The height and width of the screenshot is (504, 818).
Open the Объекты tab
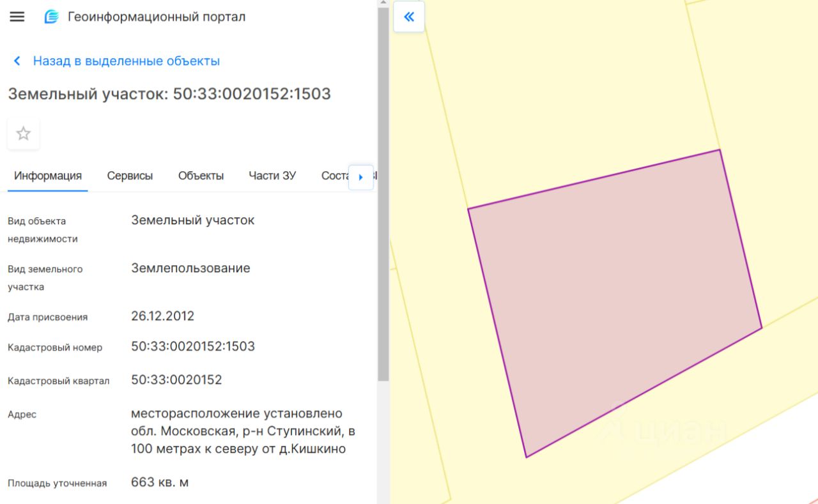pos(201,176)
